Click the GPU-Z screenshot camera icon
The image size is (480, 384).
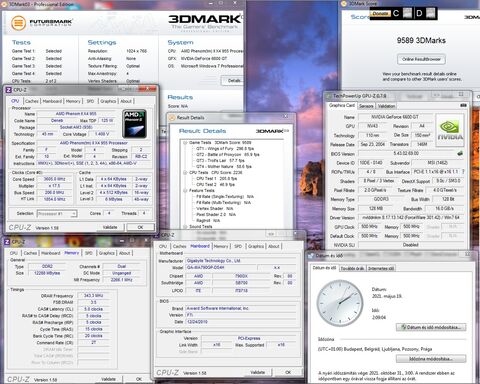[463, 105]
